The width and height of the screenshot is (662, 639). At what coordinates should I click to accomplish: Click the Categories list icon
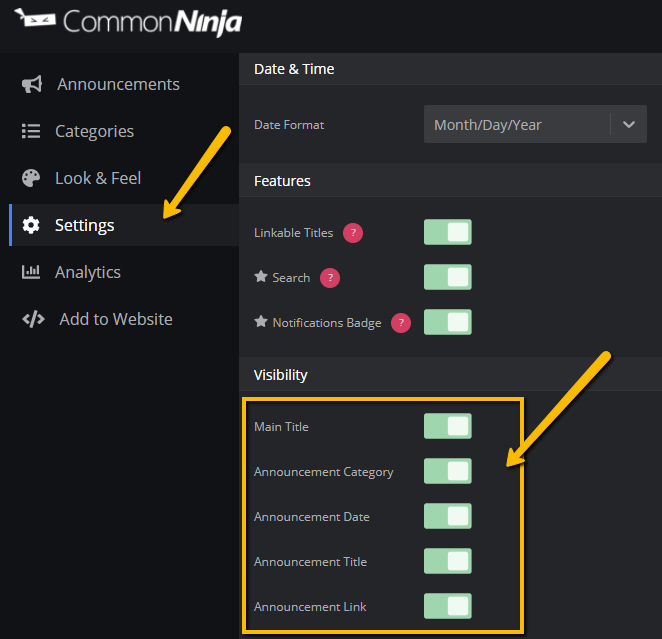(x=31, y=131)
